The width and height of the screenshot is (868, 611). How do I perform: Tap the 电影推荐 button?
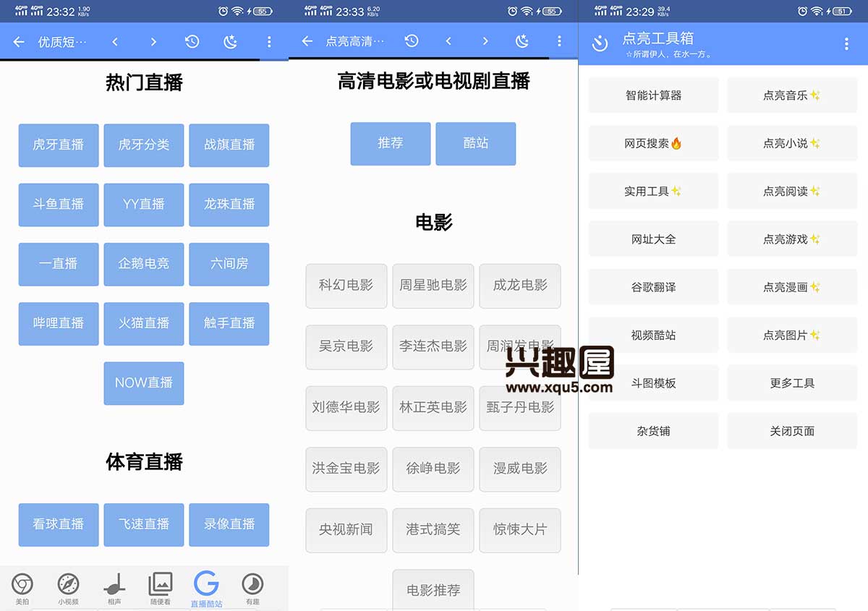(433, 590)
